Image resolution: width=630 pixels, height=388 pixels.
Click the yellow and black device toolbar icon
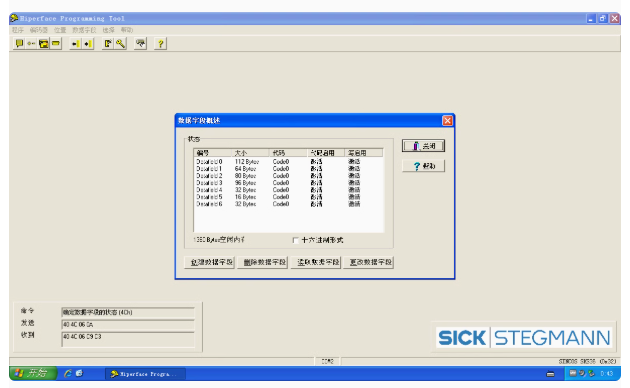click(x=44, y=43)
